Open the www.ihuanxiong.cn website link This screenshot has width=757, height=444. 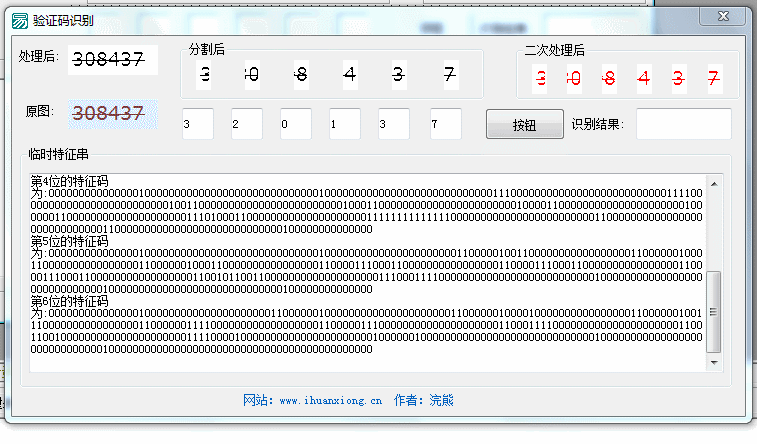click(x=331, y=401)
